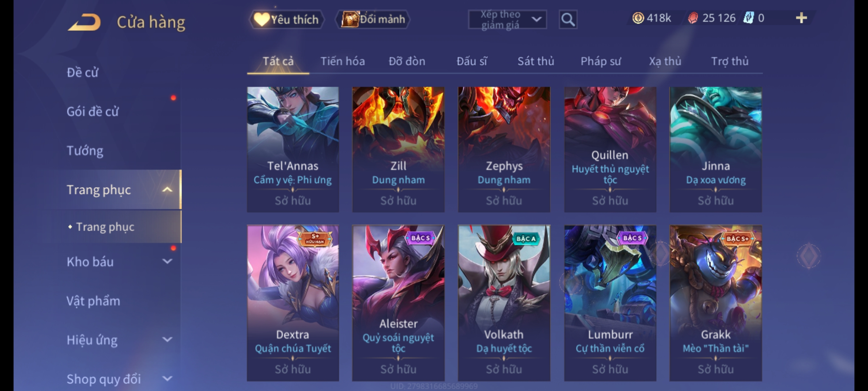Go to Tướng in sidebar
This screenshot has height=391, width=868.
click(x=85, y=150)
